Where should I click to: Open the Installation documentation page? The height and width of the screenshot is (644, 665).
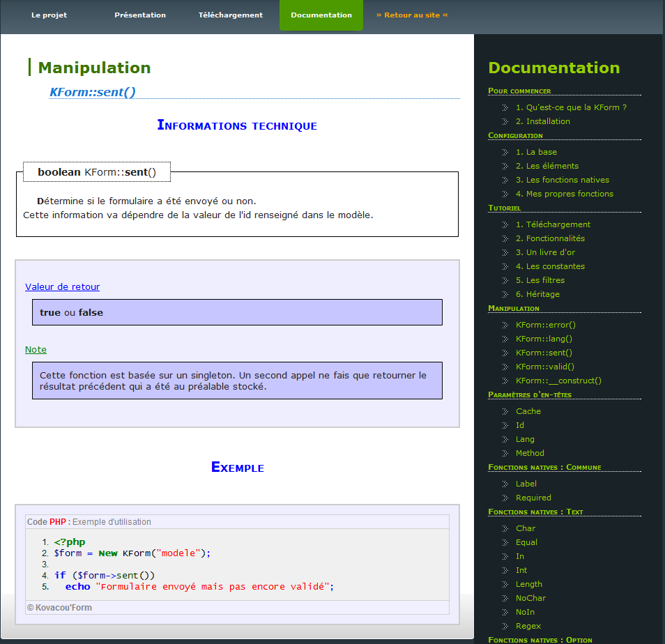pos(543,122)
